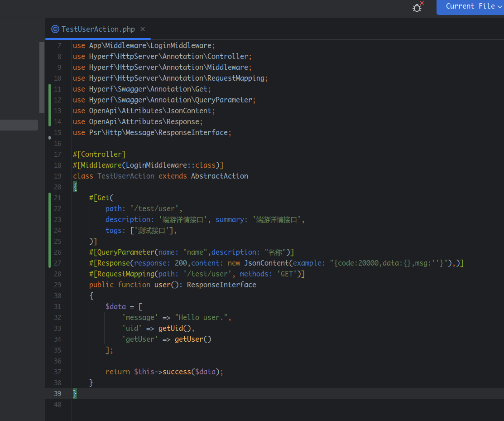Viewport: 504px width, 421px height.
Task: Click 'JsonContent' in the use statement on line 13
Action: point(189,111)
